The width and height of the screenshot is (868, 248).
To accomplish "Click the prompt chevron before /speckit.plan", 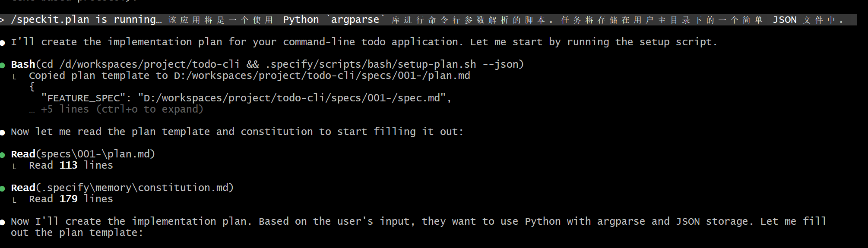I will pos(3,20).
